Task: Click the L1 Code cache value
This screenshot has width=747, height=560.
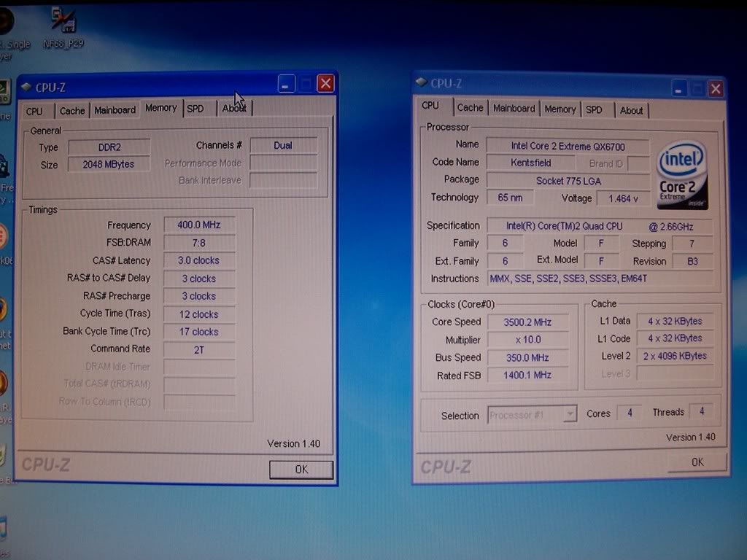Action: (x=675, y=338)
